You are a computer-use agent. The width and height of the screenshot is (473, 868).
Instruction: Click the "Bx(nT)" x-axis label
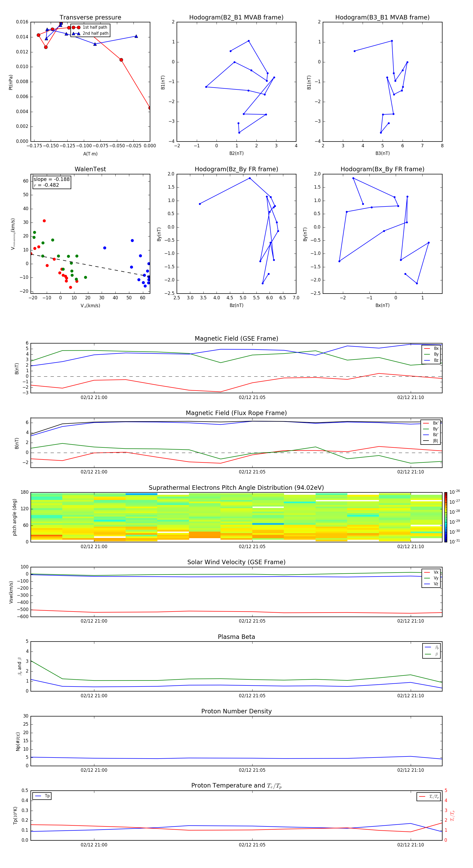coord(382,305)
